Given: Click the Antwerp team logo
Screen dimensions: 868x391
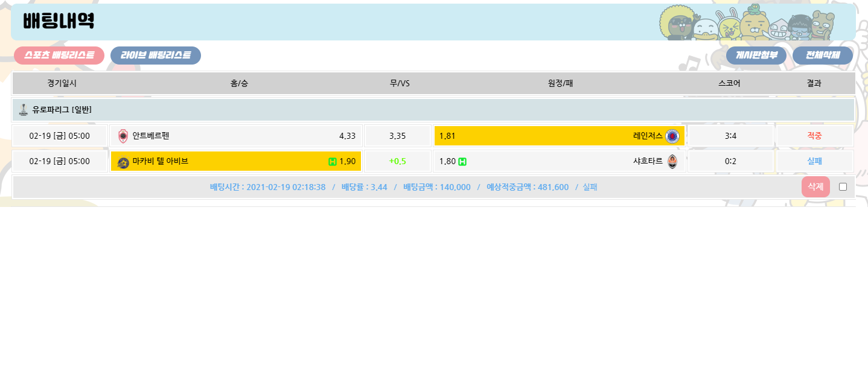Looking at the screenshot, I should click(123, 136).
